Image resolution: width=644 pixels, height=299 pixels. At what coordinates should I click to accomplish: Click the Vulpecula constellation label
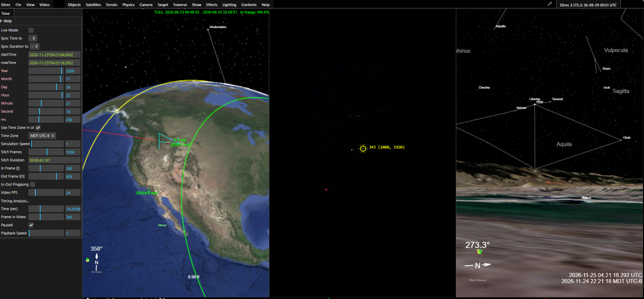click(616, 50)
